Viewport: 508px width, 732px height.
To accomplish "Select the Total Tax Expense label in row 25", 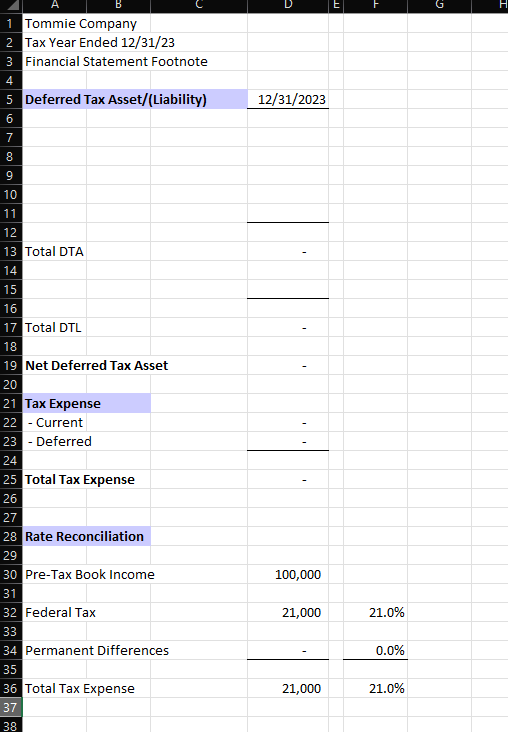I will coord(80,479).
